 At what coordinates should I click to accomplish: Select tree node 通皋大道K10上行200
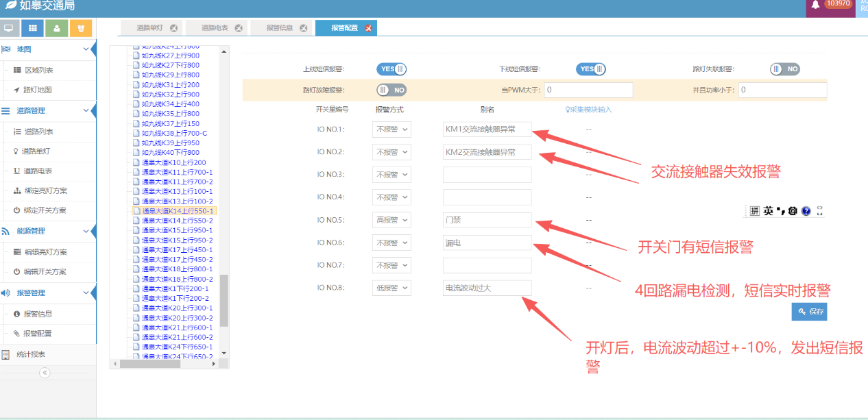173,162
